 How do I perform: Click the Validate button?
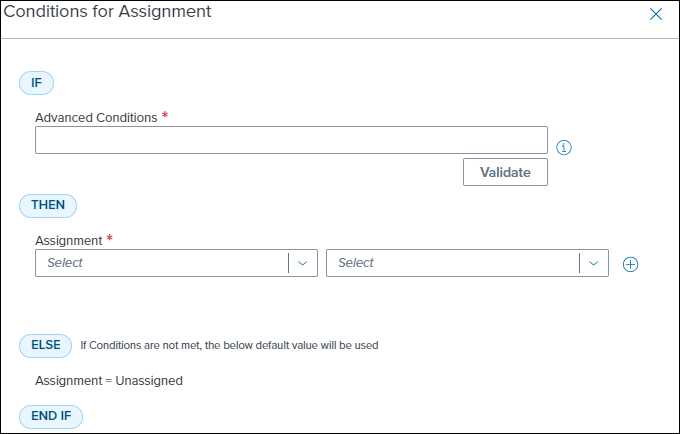tap(505, 172)
